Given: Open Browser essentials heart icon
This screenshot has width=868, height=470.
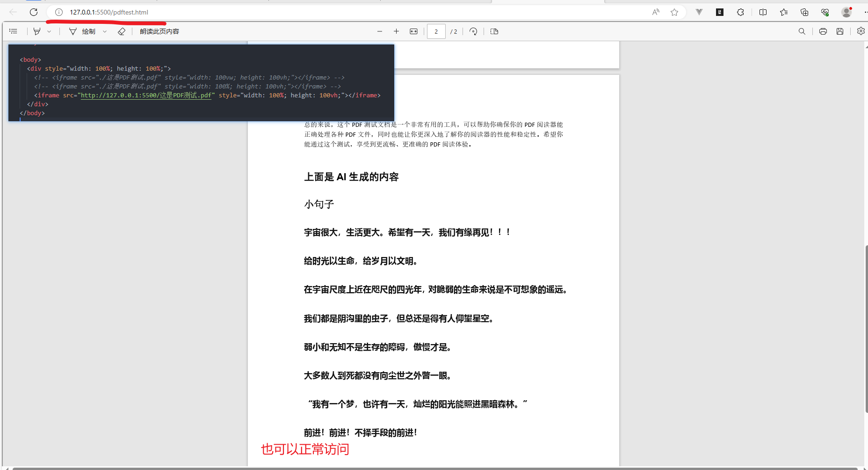Looking at the screenshot, I should click(x=825, y=12).
